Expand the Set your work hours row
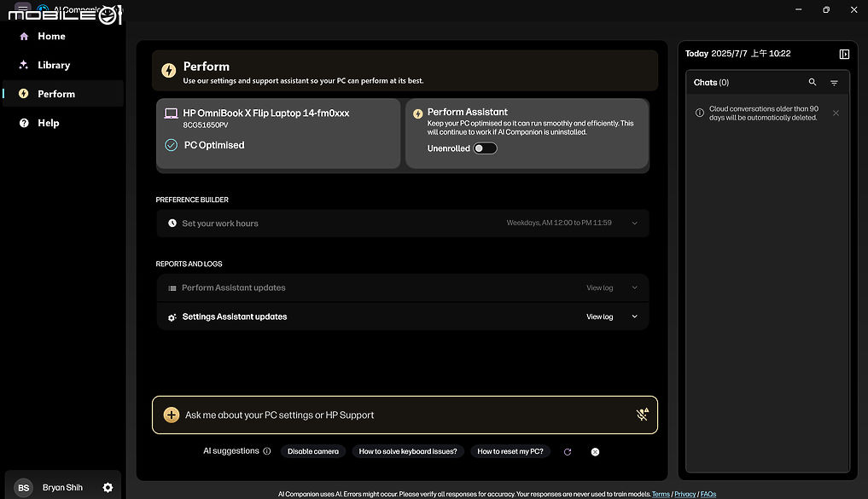Viewport: 868px width, 499px height. click(x=403, y=223)
